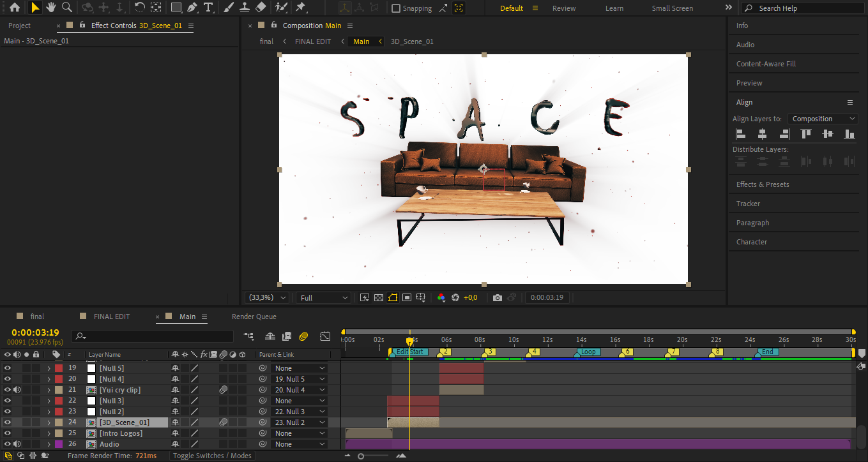Expand the 3D_Scene_01 layer properties
The width and height of the screenshot is (868, 462).
pos(49,422)
